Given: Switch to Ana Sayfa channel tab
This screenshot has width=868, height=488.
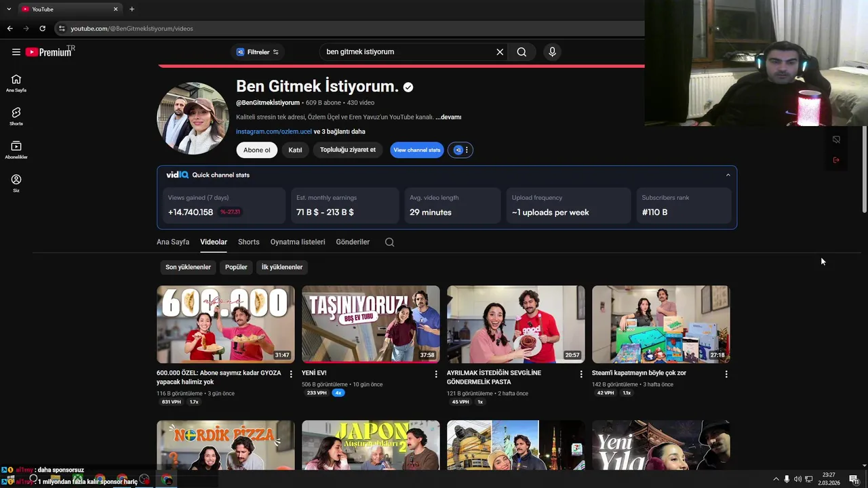Looking at the screenshot, I should click(173, 242).
